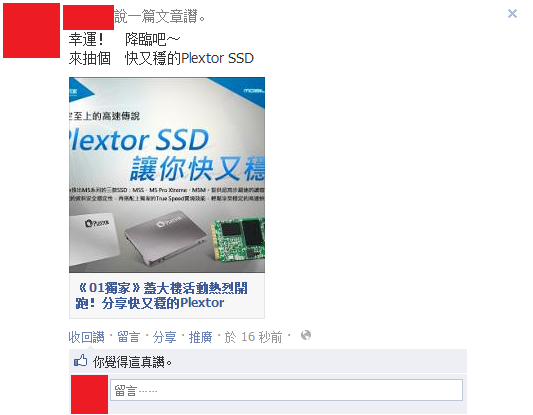533x415 pixels.
Task: Focus the 留言…… comment input field
Action: [286, 390]
